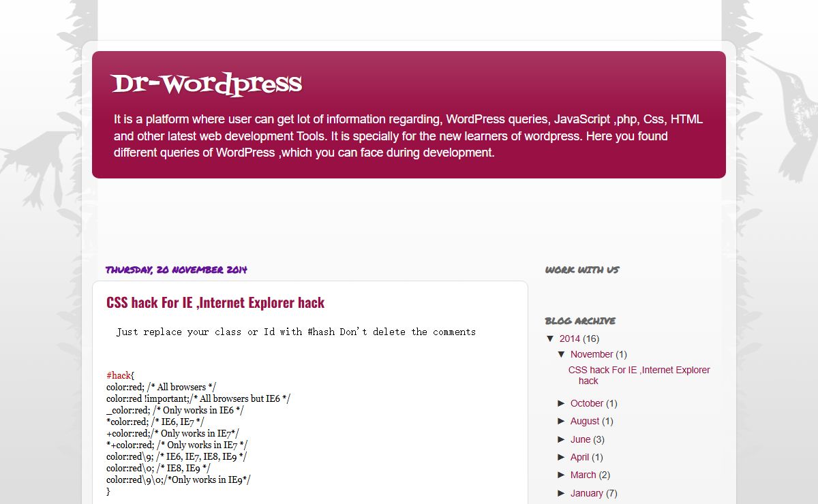Click code line 'color:red; /* All browsers */'
818x504 pixels.
coord(161,387)
